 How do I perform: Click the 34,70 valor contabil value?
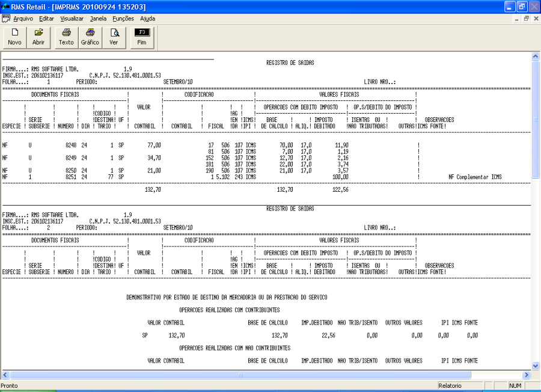coord(154,158)
